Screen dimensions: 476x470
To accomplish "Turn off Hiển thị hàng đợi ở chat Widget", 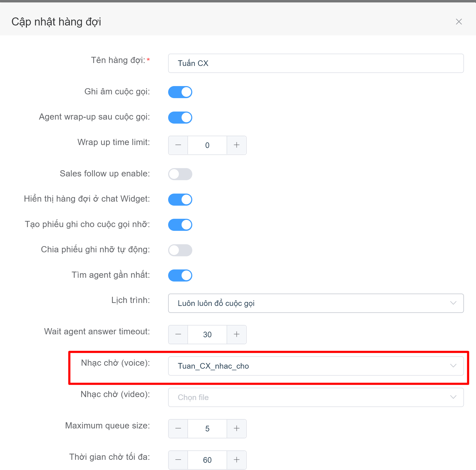I will tap(180, 199).
